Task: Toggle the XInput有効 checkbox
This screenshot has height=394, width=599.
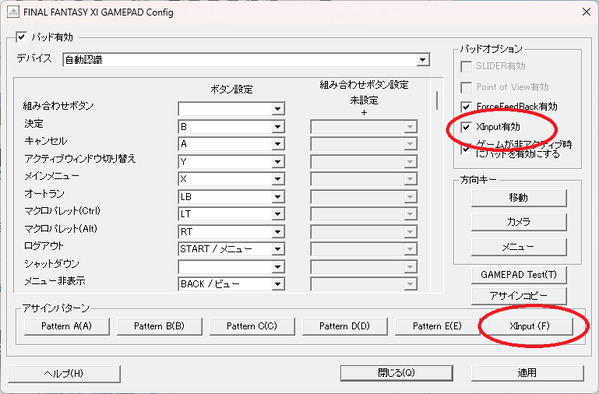Action: (466, 127)
